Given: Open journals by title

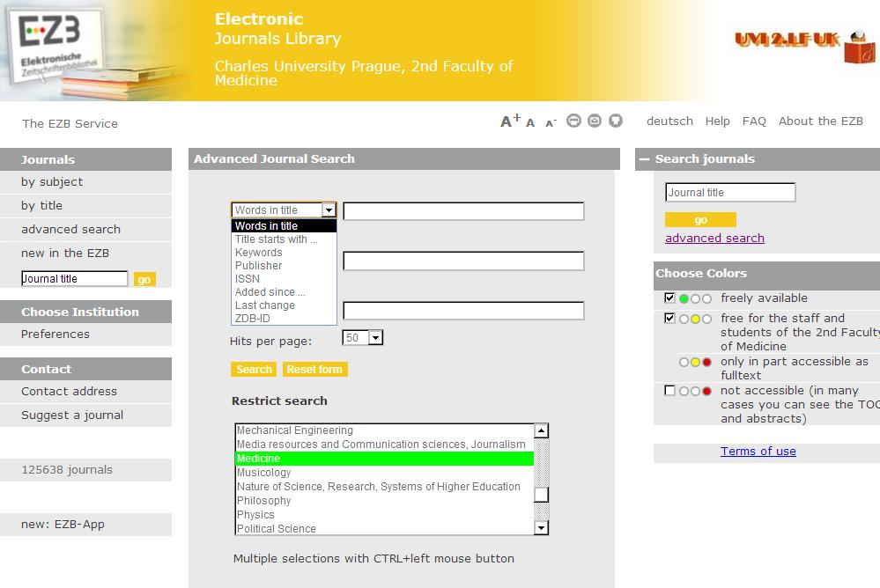Looking at the screenshot, I should click(x=41, y=205).
